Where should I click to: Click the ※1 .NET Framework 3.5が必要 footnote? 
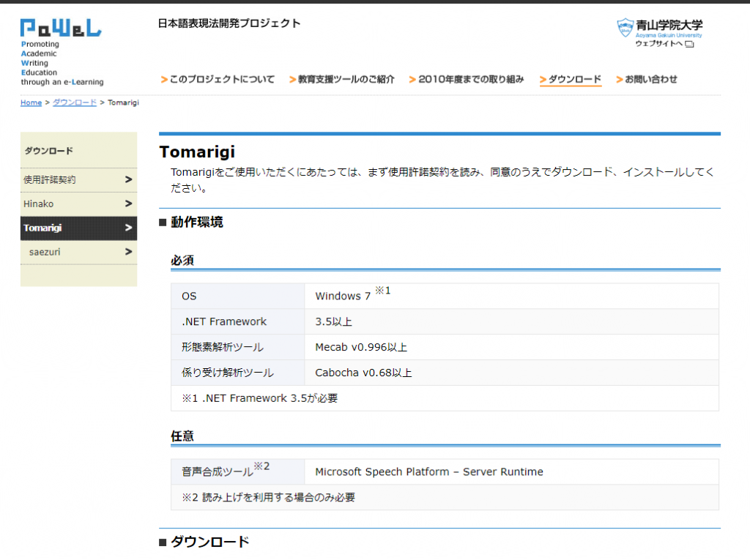click(x=445, y=398)
